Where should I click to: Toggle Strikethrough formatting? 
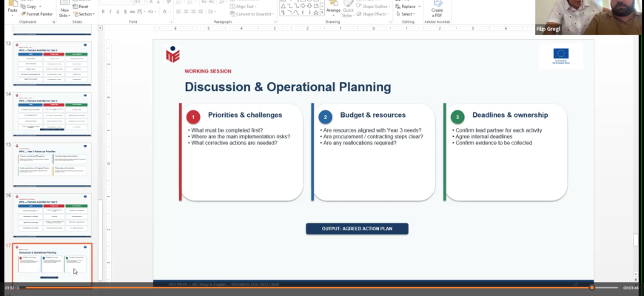click(x=133, y=12)
